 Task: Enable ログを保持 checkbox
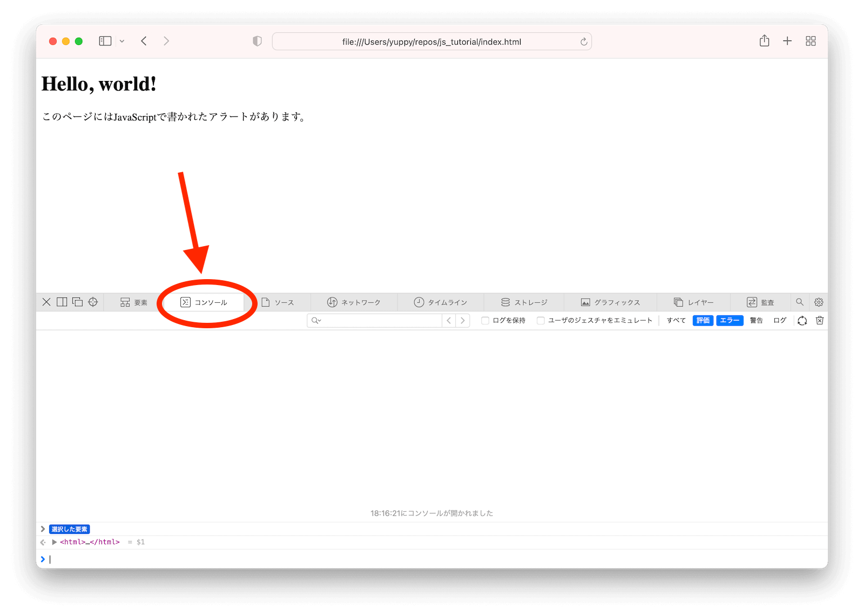tap(485, 320)
